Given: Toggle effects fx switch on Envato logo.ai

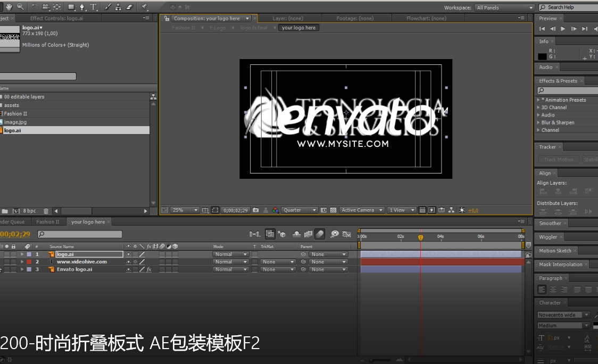Looking at the screenshot, I should tap(149, 269).
